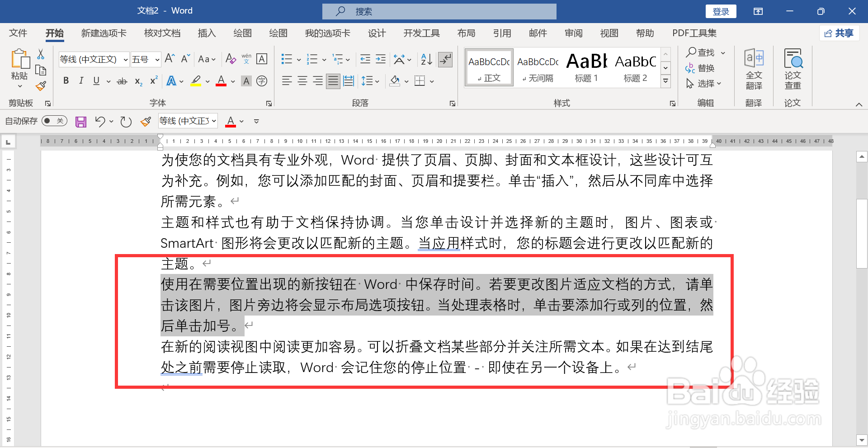This screenshot has height=448, width=868.
Task: Apply yellow text highlight color
Action: [x=196, y=81]
